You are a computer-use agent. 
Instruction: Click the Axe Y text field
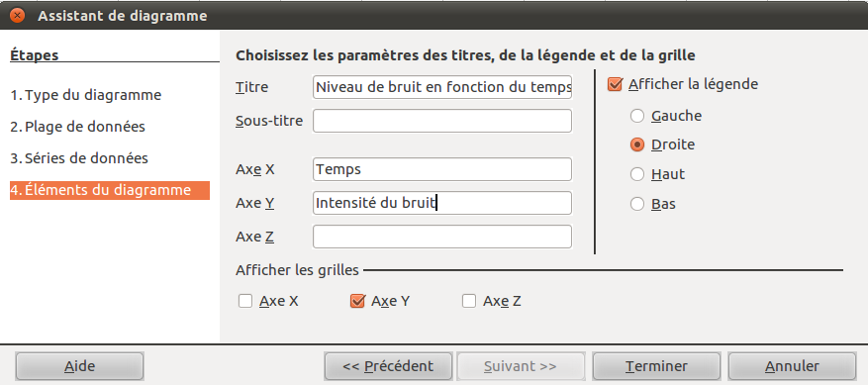click(442, 203)
